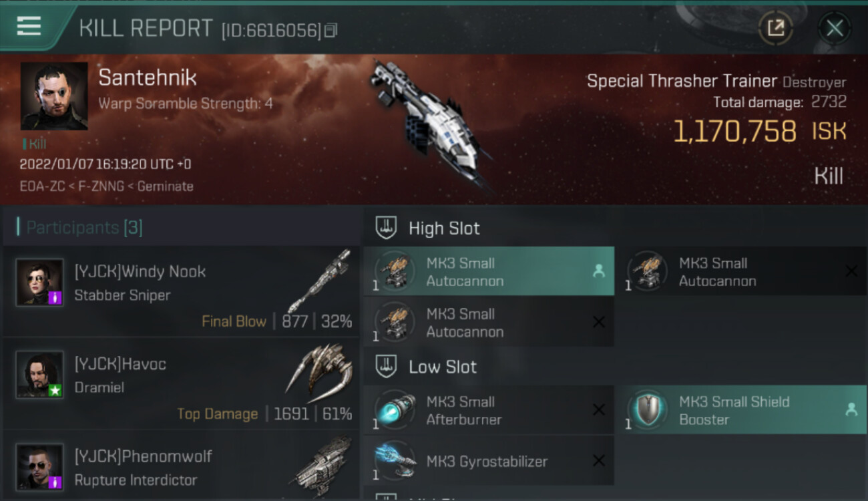Click the share export icon
Screen dimensions: 868x501
(775, 28)
